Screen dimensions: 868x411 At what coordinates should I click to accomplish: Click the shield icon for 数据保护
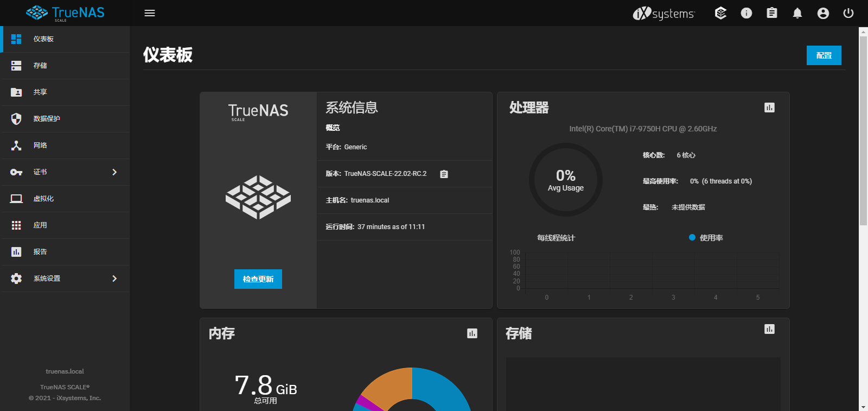(x=16, y=119)
